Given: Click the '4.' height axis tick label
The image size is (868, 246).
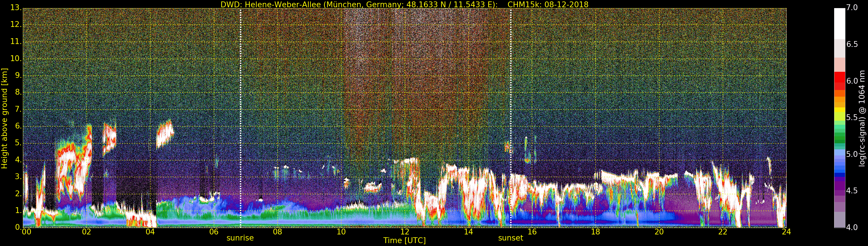Looking at the screenshot, I should pyautogui.click(x=18, y=160).
